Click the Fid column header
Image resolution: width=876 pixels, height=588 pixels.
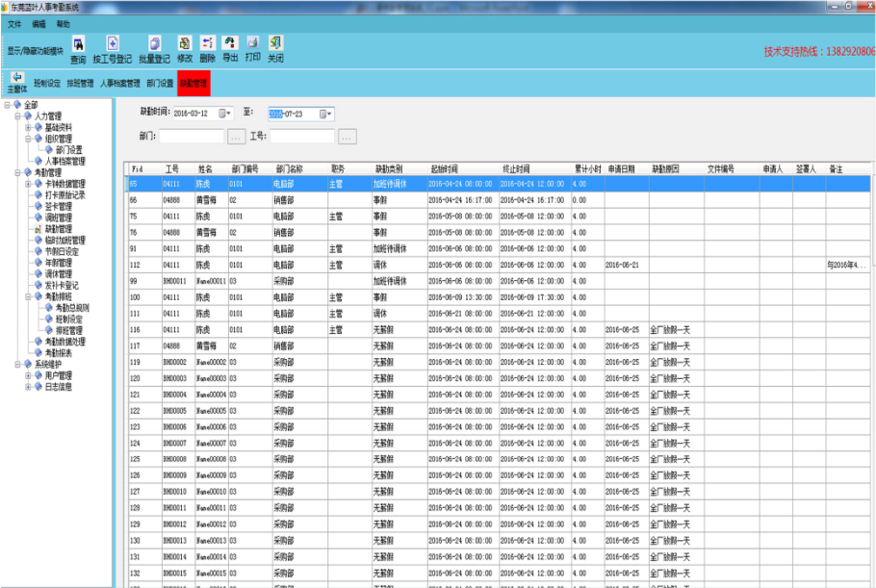(x=145, y=168)
